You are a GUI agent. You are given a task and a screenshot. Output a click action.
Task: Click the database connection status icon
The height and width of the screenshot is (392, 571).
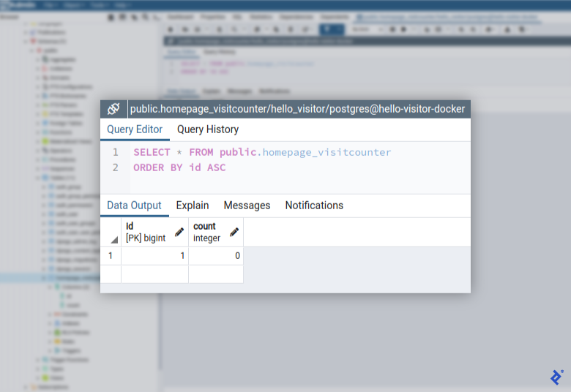[x=113, y=109]
